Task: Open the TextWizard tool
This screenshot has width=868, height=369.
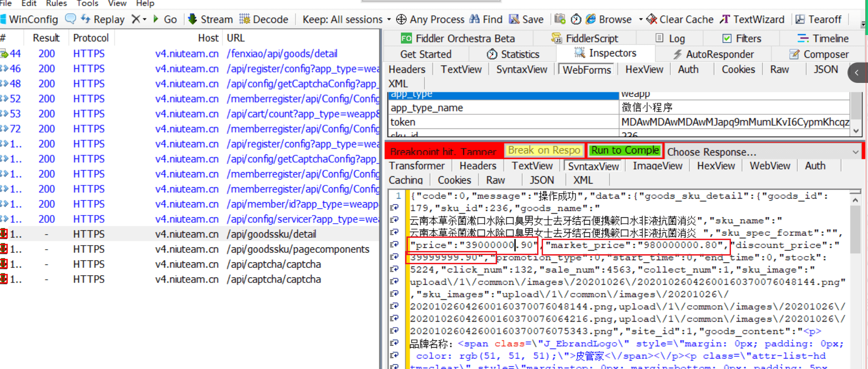Action: click(x=752, y=19)
